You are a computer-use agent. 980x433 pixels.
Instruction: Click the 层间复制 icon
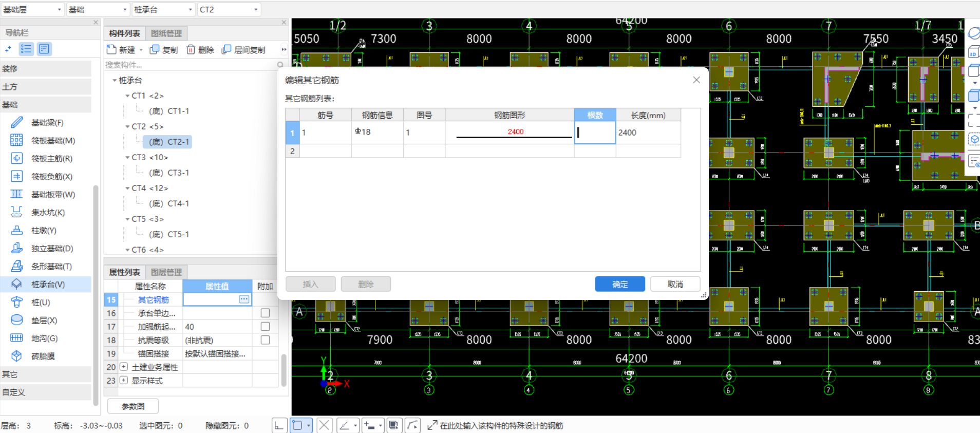(226, 49)
